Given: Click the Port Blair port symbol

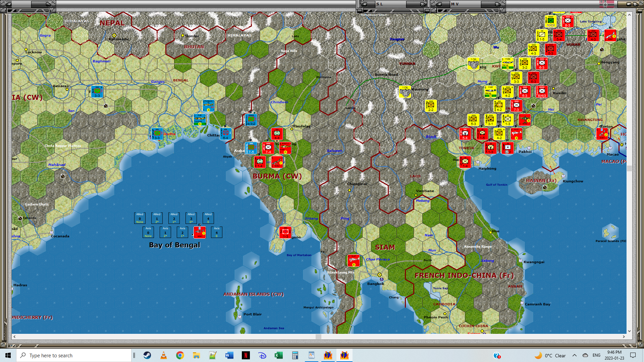Looking at the screenshot, I should (x=239, y=316).
